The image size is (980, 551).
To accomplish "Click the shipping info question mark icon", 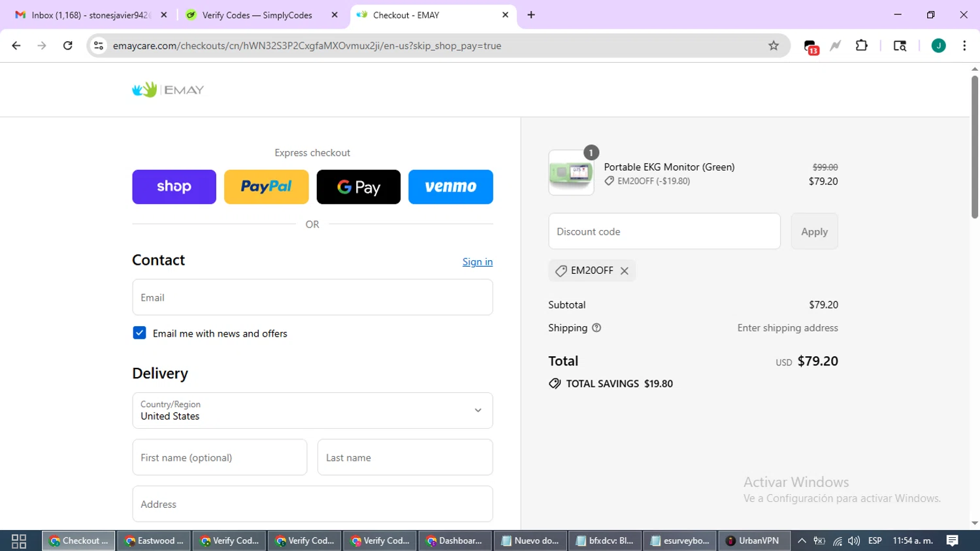I will tap(596, 328).
